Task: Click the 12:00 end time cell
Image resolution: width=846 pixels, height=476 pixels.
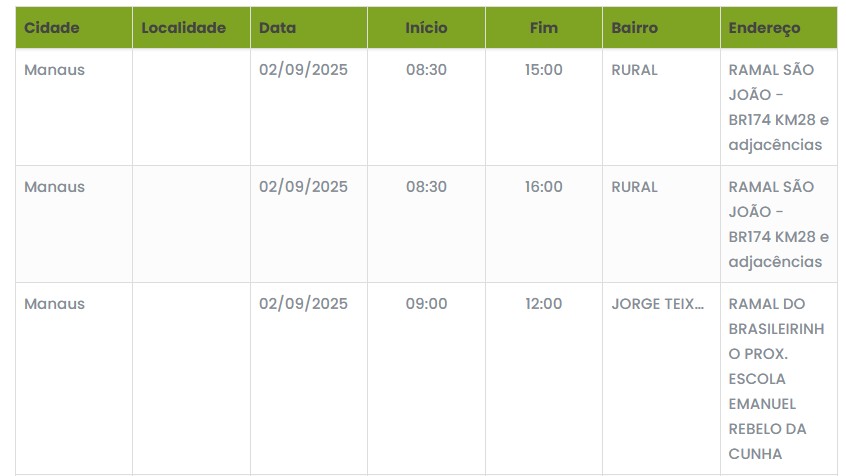Action: point(544,304)
